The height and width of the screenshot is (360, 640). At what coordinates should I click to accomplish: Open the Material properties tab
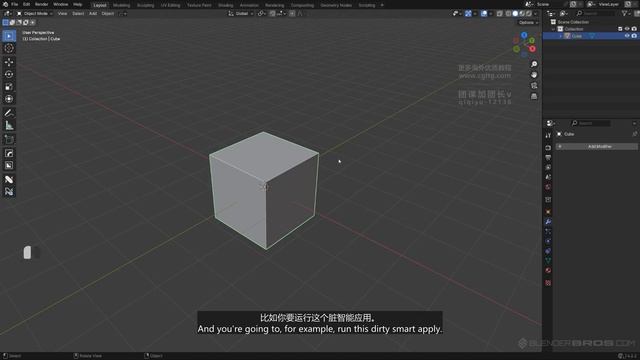[548, 271]
